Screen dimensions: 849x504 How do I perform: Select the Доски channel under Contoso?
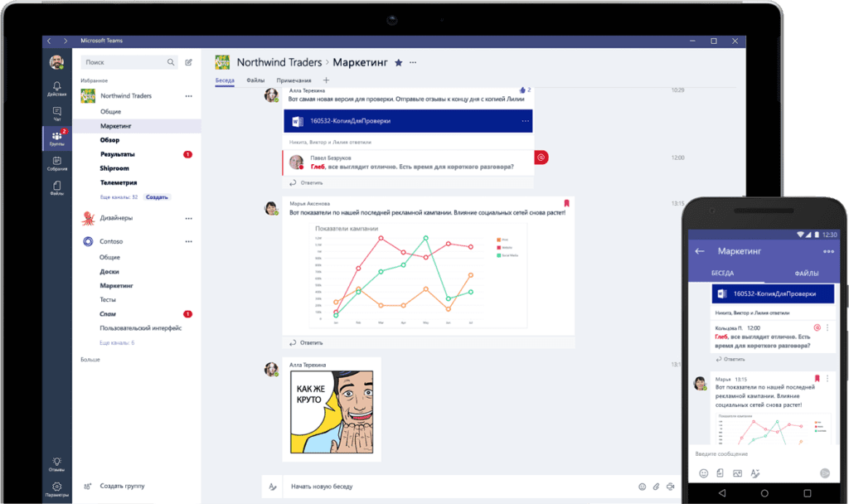[109, 271]
